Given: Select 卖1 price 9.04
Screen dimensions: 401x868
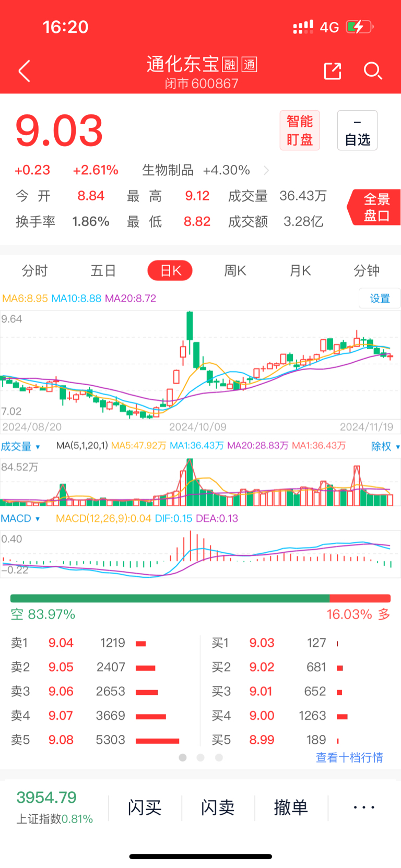Looking at the screenshot, I should 61,643.
